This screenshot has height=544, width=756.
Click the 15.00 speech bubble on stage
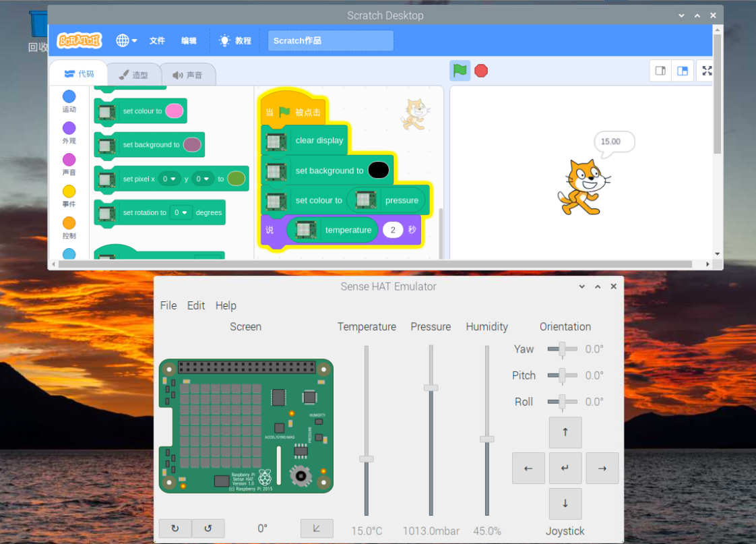(615, 143)
